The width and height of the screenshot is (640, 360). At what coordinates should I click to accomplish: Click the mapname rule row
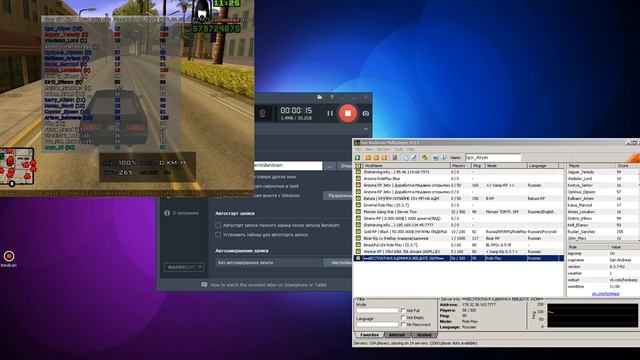tap(603, 260)
